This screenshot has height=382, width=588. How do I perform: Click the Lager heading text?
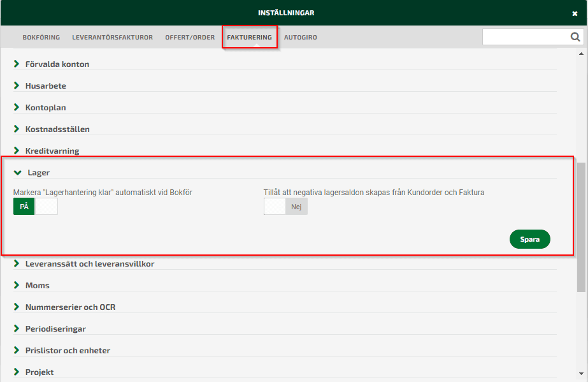pyautogui.click(x=39, y=173)
